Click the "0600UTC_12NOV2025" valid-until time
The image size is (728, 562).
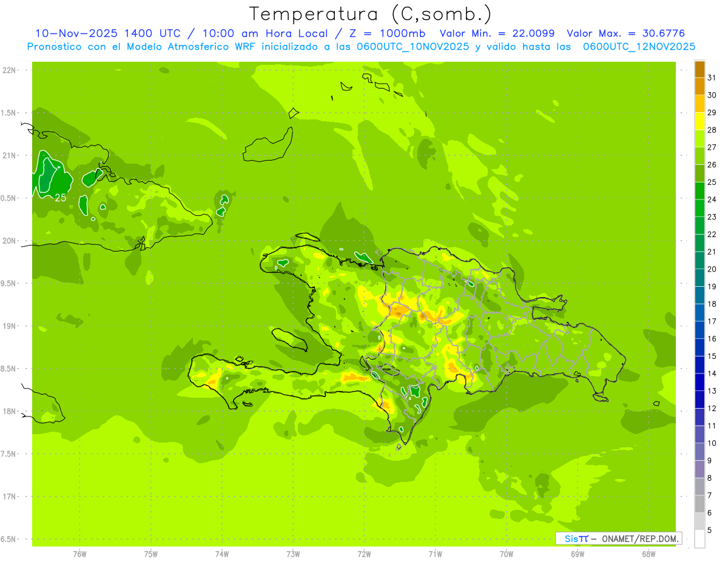pyautogui.click(x=639, y=47)
